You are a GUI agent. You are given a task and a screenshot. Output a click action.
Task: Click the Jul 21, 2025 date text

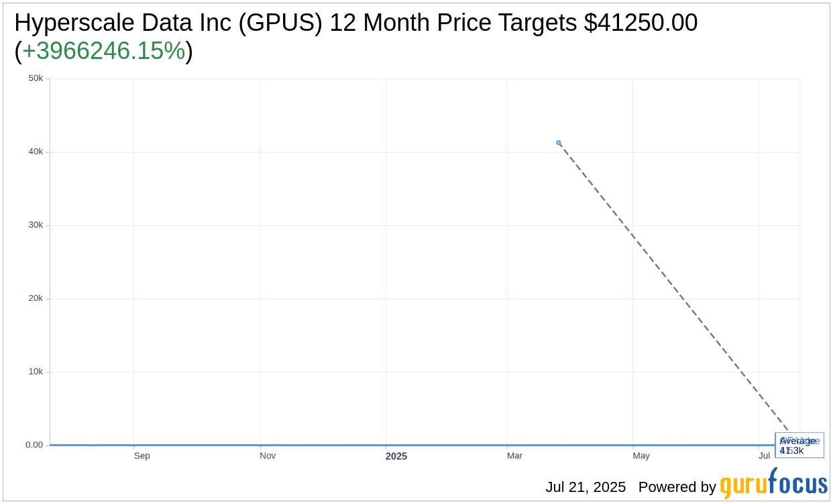586,487
